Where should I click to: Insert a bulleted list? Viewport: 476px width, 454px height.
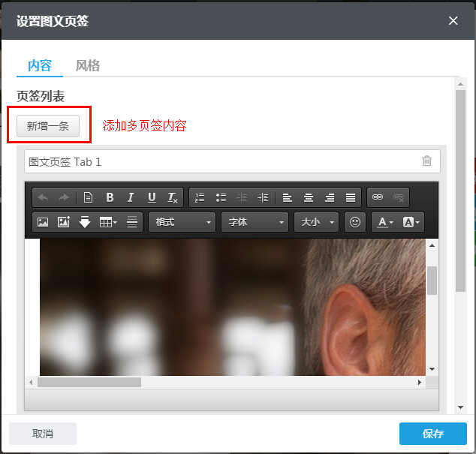[x=221, y=197]
